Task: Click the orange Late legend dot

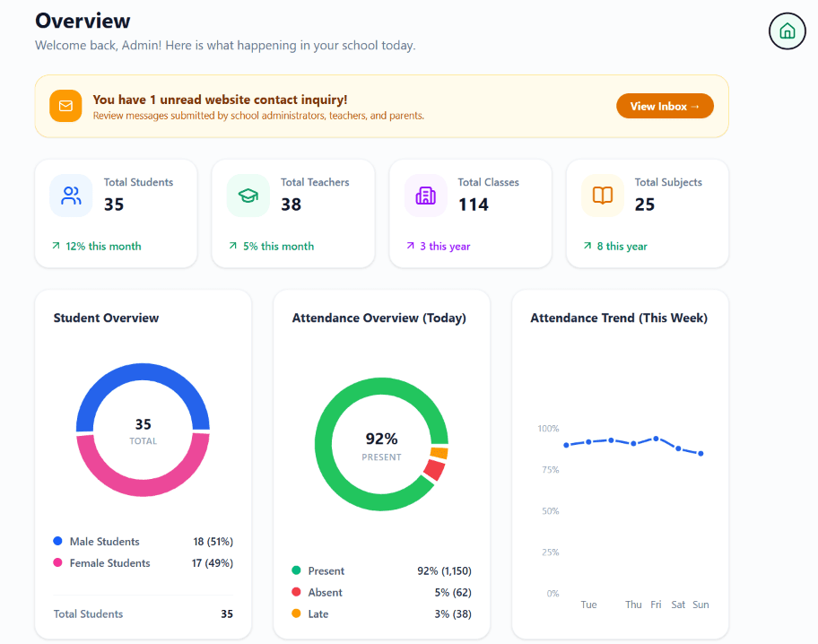Action: coord(296,614)
